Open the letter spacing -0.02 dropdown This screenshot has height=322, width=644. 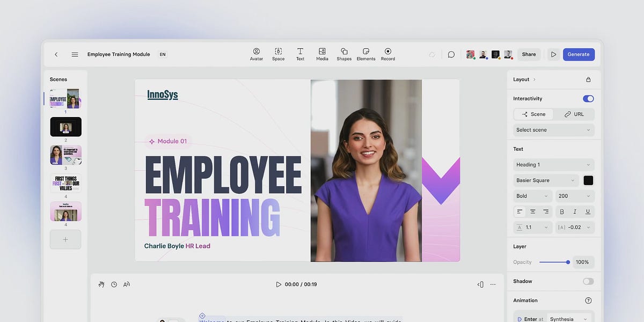pos(575,227)
